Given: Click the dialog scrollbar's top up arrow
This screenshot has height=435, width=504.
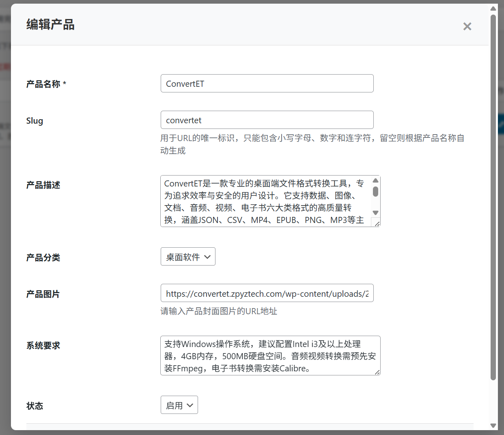Looking at the screenshot, I should (x=493, y=9).
